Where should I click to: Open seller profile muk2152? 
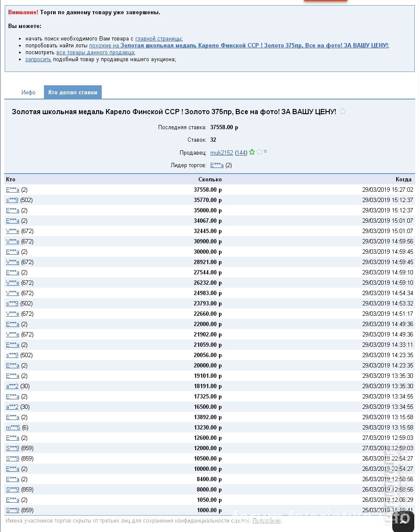(222, 152)
